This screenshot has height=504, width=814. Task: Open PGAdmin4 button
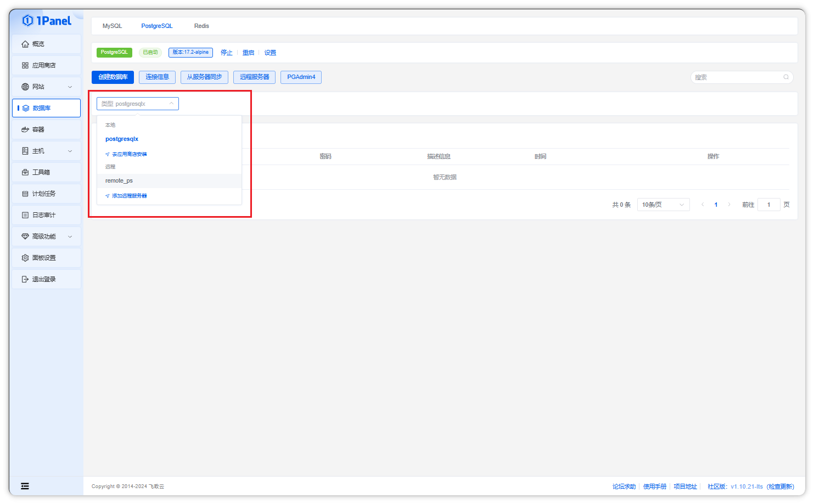301,77
